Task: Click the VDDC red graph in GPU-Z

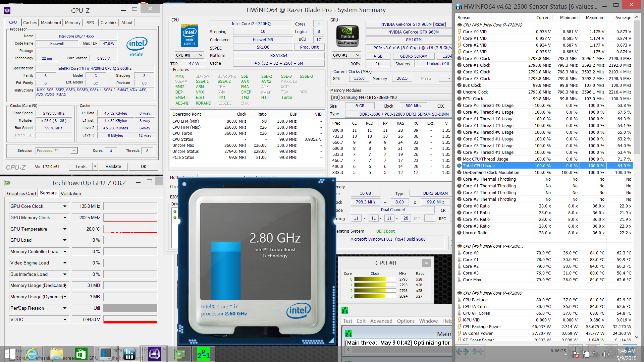Action: 130,319
